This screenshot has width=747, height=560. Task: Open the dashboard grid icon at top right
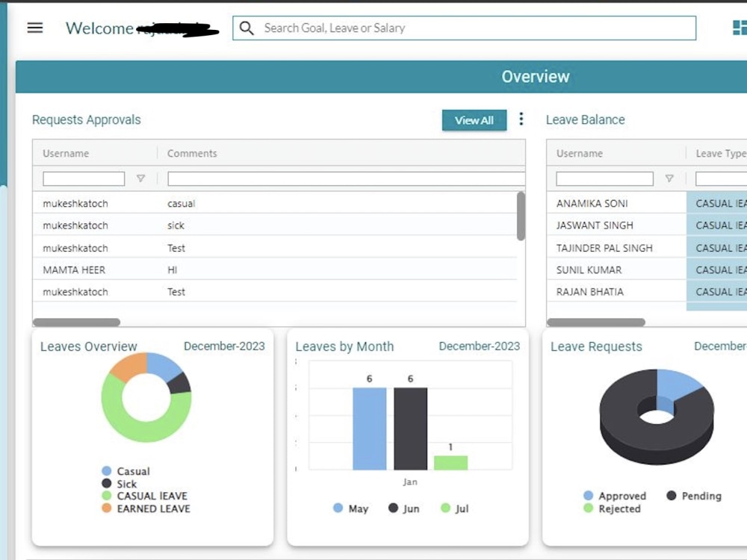pyautogui.click(x=740, y=28)
